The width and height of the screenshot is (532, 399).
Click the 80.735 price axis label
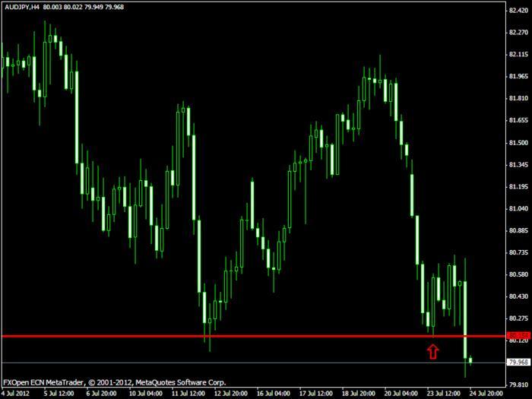519,253
